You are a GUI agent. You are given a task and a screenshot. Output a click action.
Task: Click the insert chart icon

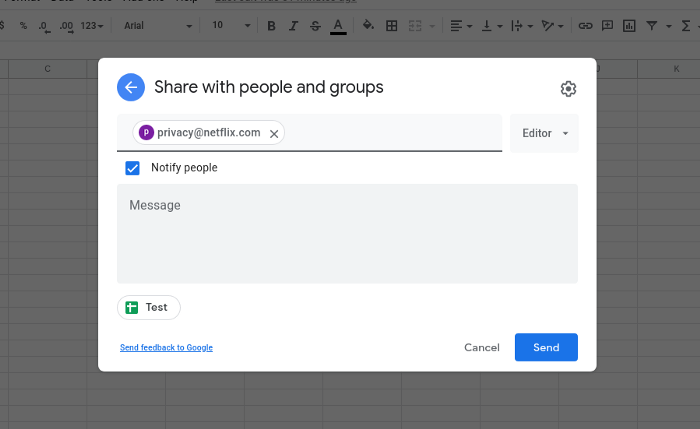630,25
